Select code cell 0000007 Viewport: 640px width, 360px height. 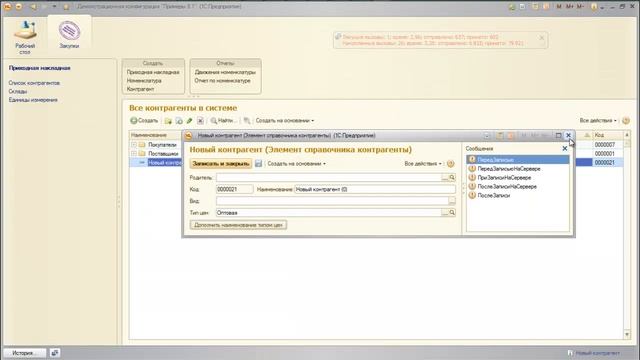[x=608, y=144]
